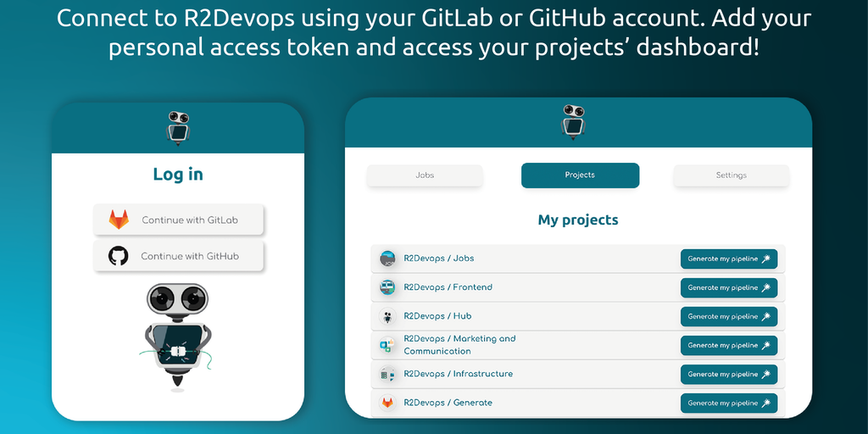Generate my pipeline for Marketing and Communication
This screenshot has height=434, width=868.
(x=729, y=346)
